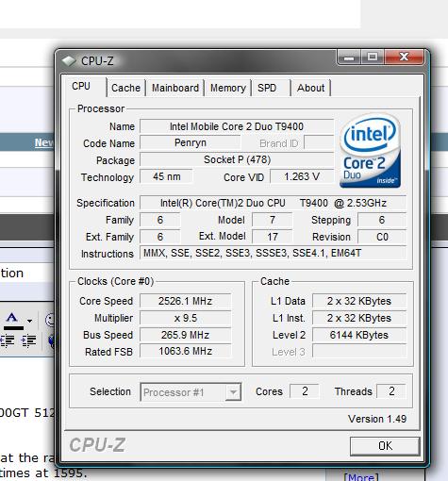Click the L1 Data cache value
The width and height of the screenshot is (448, 481).
(x=359, y=301)
